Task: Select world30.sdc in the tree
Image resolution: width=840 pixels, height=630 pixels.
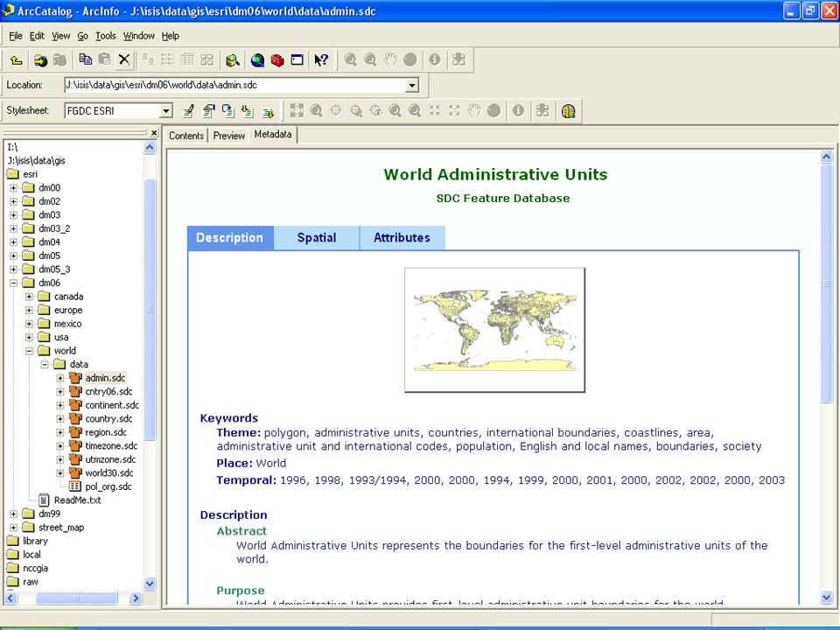Action: point(109,473)
